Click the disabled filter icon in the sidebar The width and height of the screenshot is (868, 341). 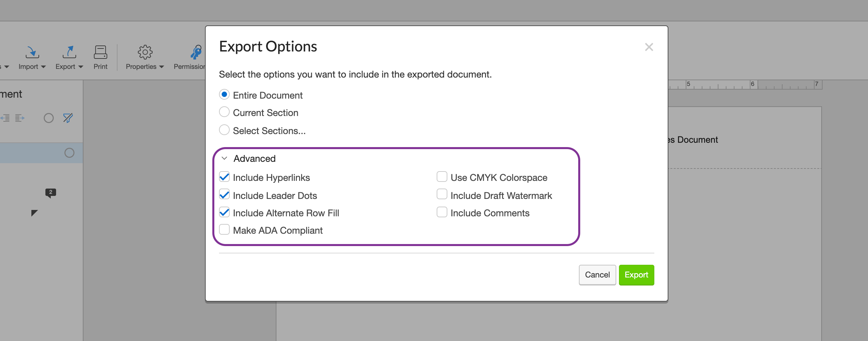tap(68, 118)
